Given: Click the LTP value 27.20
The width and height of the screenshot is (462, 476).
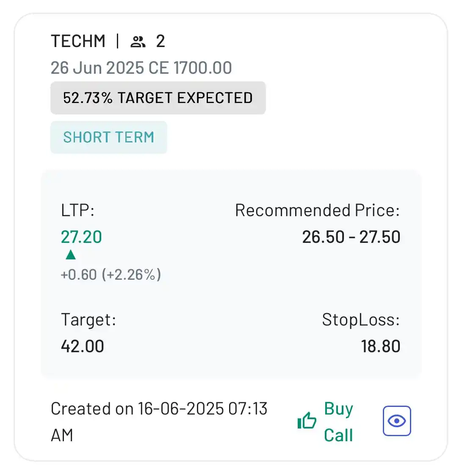Looking at the screenshot, I should (81, 237).
